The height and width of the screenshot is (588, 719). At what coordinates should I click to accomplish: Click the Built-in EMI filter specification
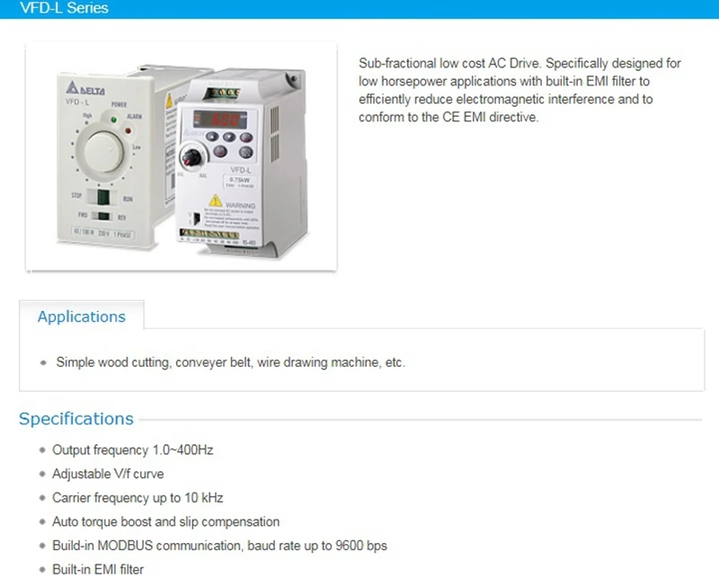[98, 570]
